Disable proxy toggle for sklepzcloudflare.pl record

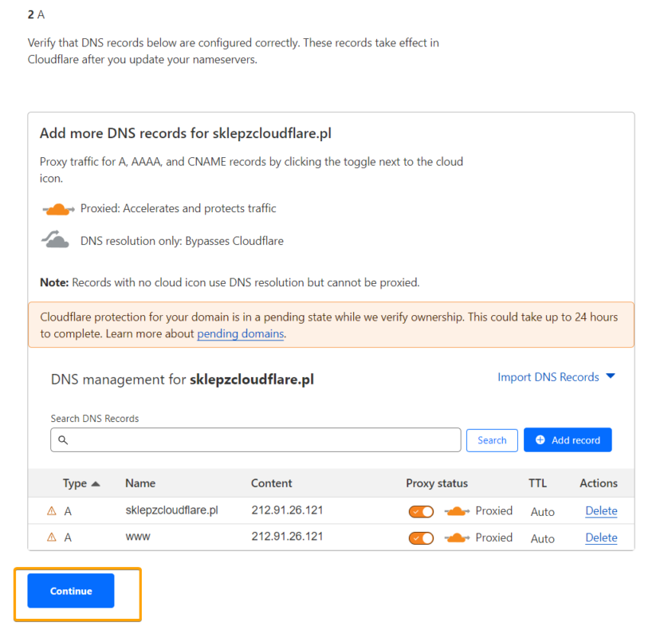click(421, 511)
